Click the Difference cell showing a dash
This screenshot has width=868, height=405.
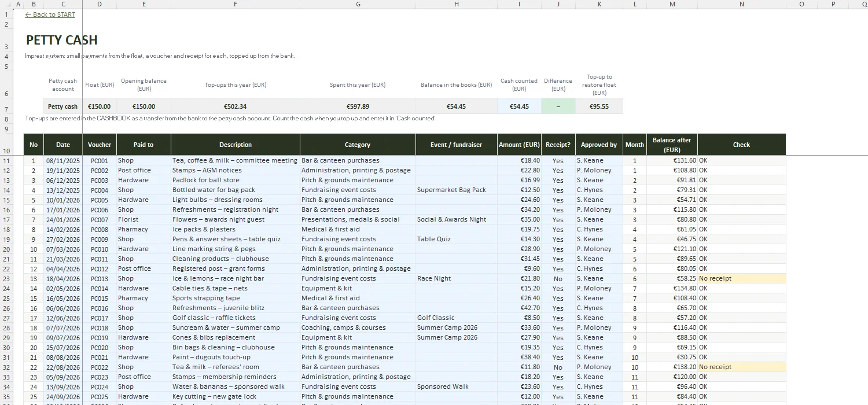tap(558, 106)
